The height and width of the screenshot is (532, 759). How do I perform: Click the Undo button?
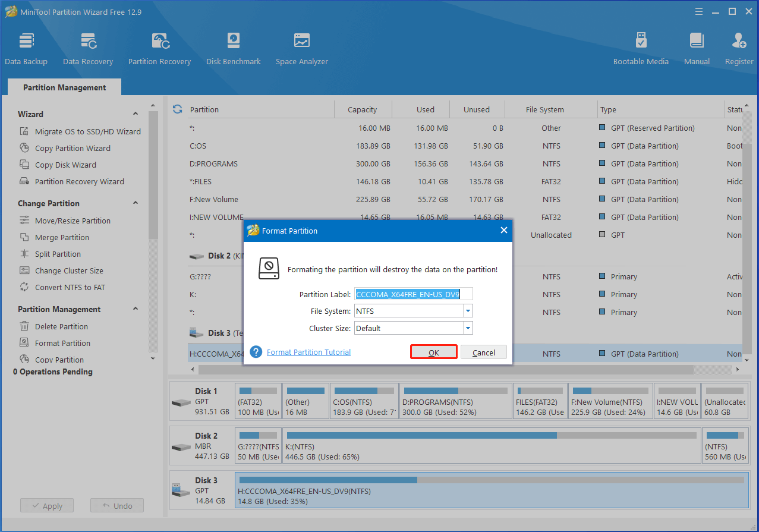[x=117, y=506]
